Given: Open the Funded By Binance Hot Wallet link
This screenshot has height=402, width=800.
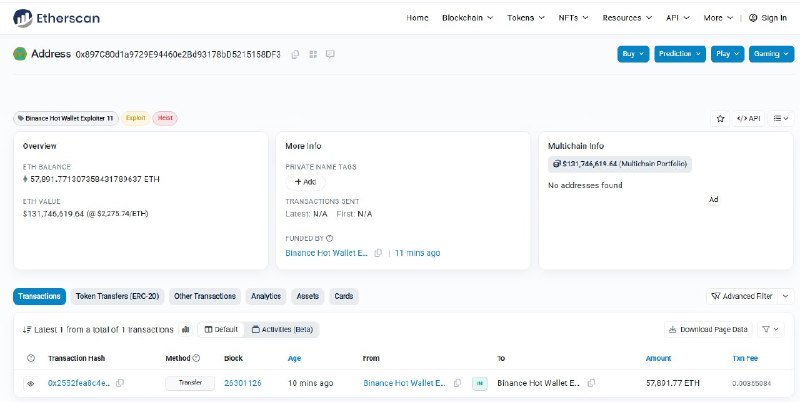Looking at the screenshot, I should coord(327,253).
